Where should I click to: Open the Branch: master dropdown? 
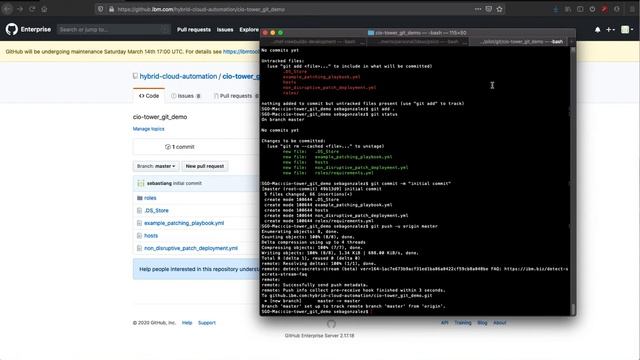[156, 167]
